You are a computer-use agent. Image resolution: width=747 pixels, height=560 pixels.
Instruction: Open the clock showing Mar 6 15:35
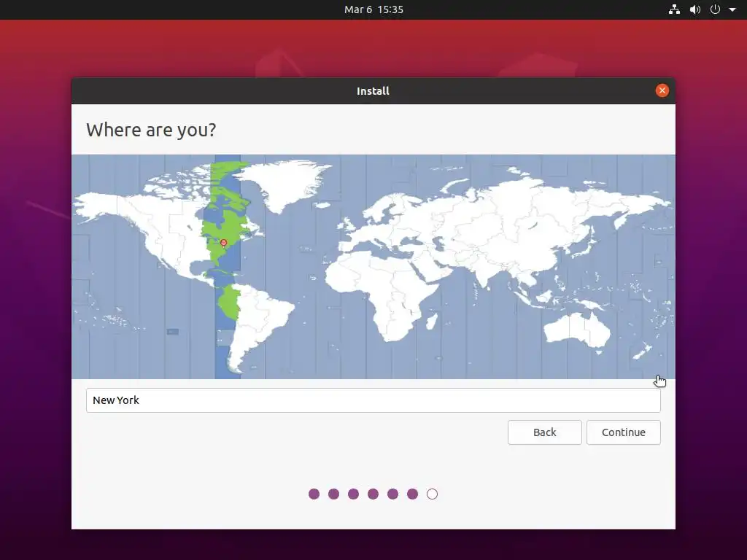click(x=373, y=9)
